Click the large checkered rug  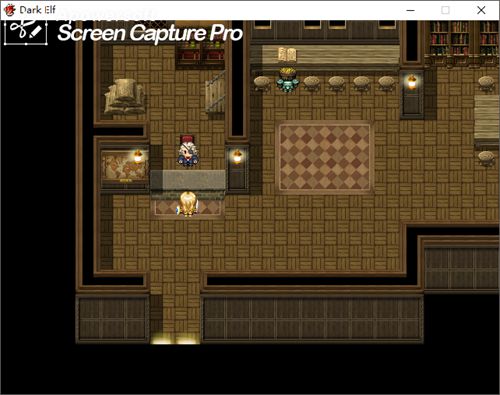(x=325, y=158)
